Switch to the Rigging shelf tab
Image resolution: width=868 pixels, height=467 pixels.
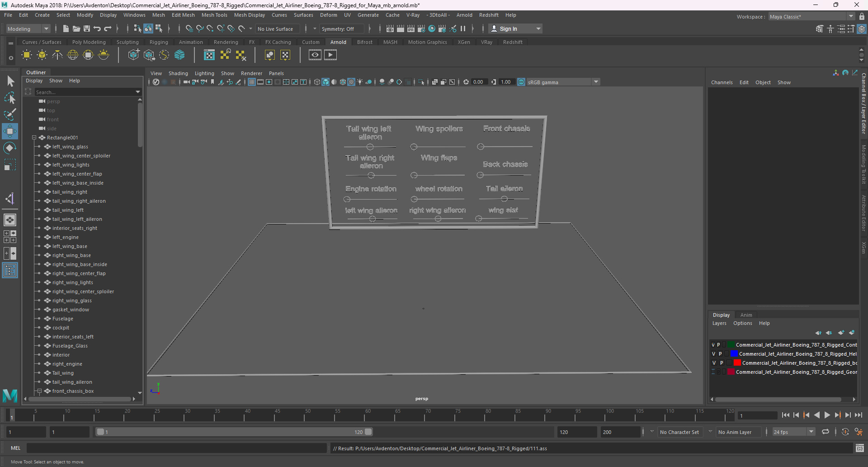coord(159,42)
